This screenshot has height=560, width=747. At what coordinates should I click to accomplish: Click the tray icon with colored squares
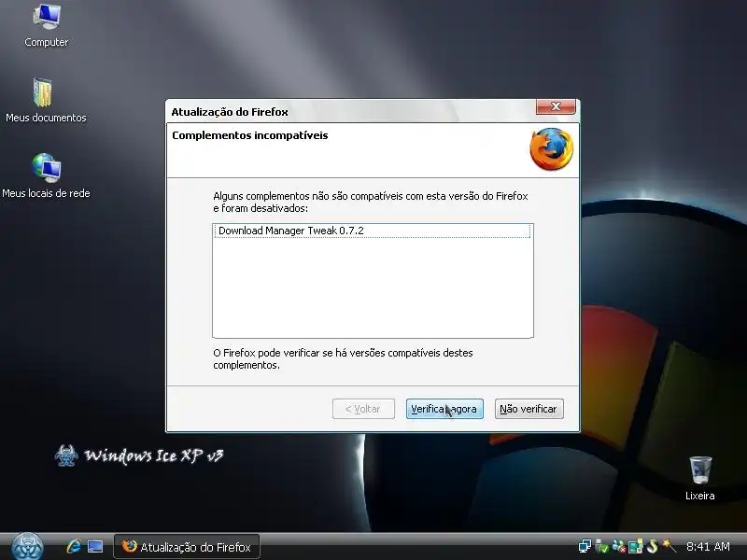click(x=636, y=546)
